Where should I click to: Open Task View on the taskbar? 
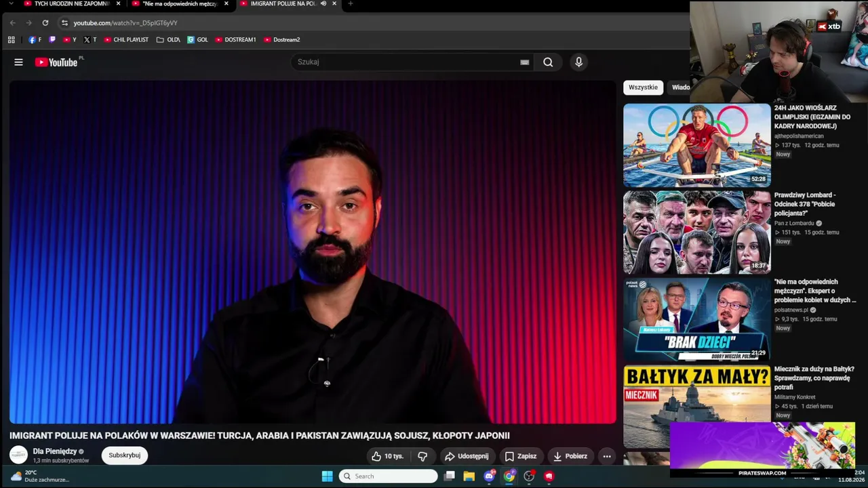449,476
